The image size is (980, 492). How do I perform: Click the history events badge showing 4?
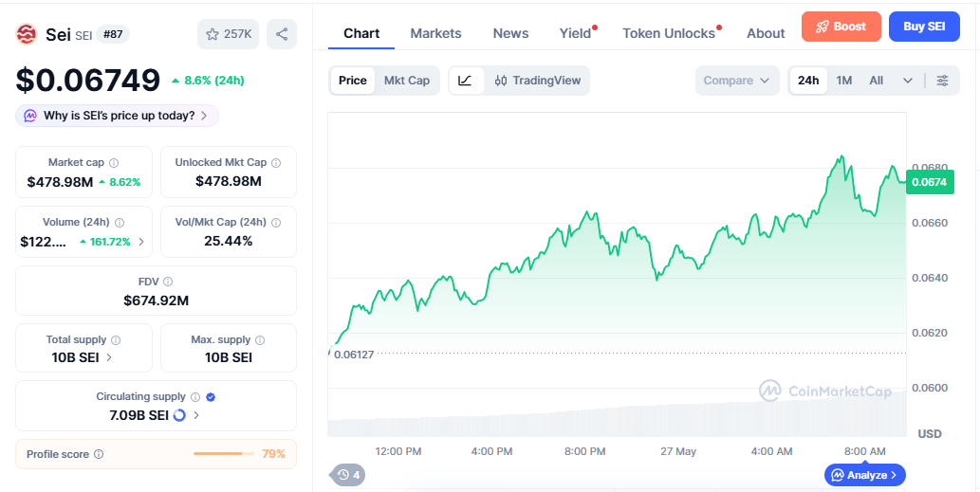pos(348,475)
